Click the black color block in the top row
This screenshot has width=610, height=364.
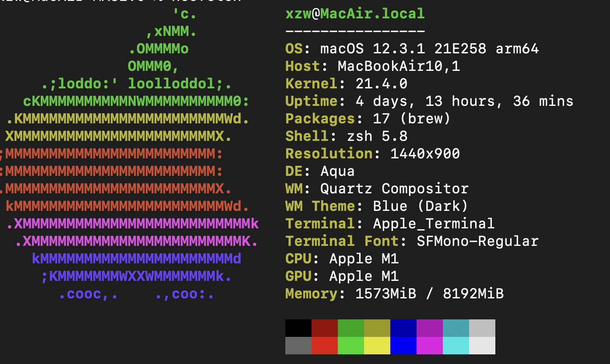click(298, 328)
